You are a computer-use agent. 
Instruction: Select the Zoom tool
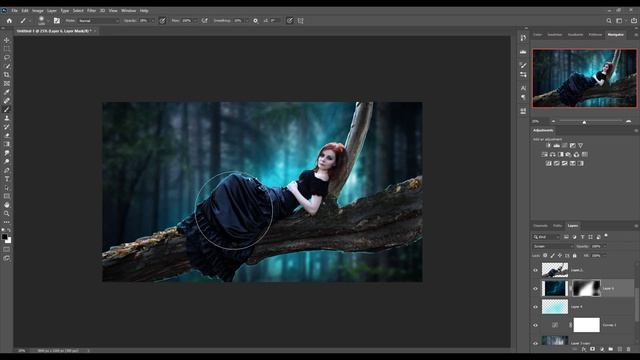7,213
